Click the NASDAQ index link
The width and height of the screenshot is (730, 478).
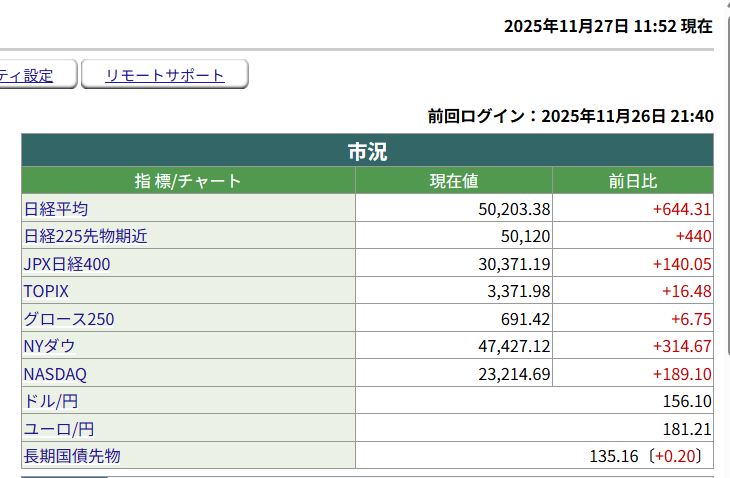click(x=55, y=374)
